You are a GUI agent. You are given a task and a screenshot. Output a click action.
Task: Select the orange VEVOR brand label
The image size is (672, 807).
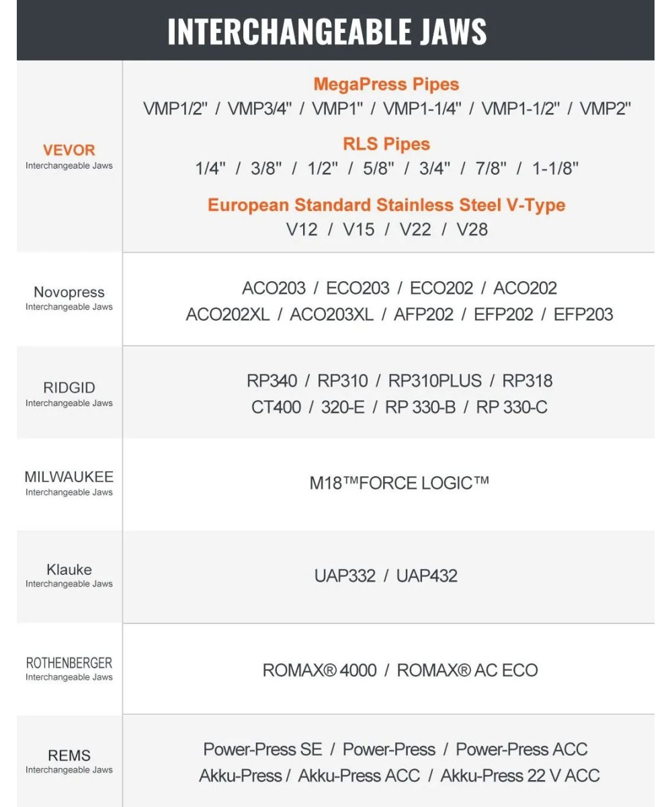[x=69, y=150]
